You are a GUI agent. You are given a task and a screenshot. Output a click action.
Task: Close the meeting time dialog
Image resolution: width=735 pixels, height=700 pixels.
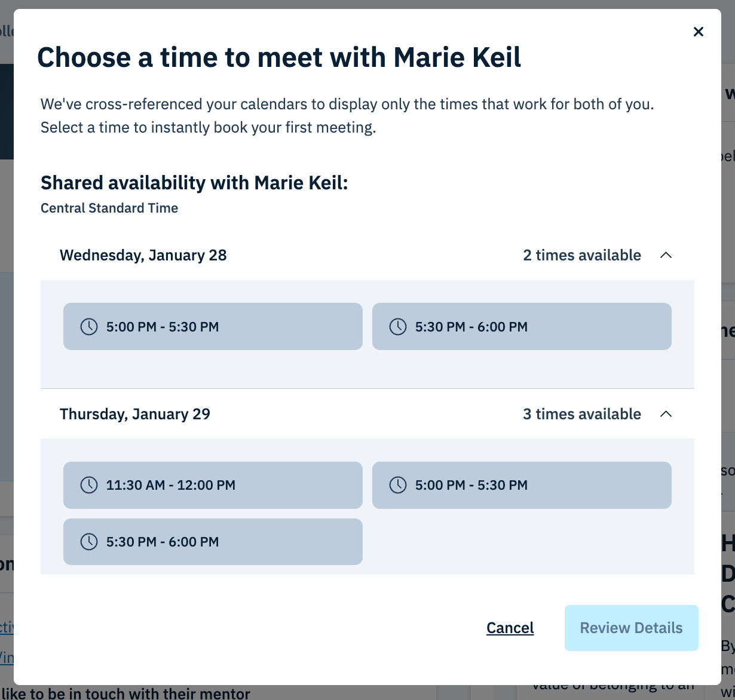pos(698,32)
